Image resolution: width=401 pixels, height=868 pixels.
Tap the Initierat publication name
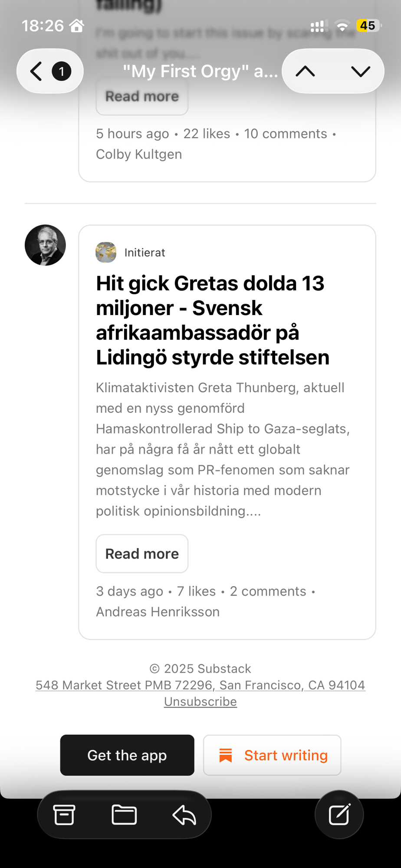145,253
